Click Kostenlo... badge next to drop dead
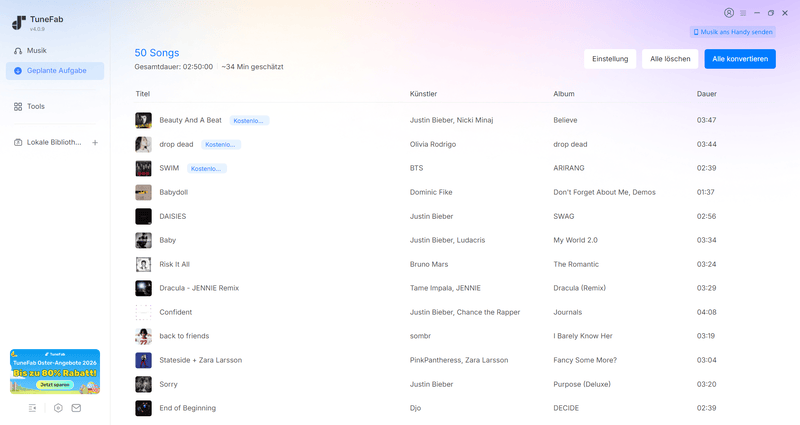The height and width of the screenshot is (425, 800). 221,145
